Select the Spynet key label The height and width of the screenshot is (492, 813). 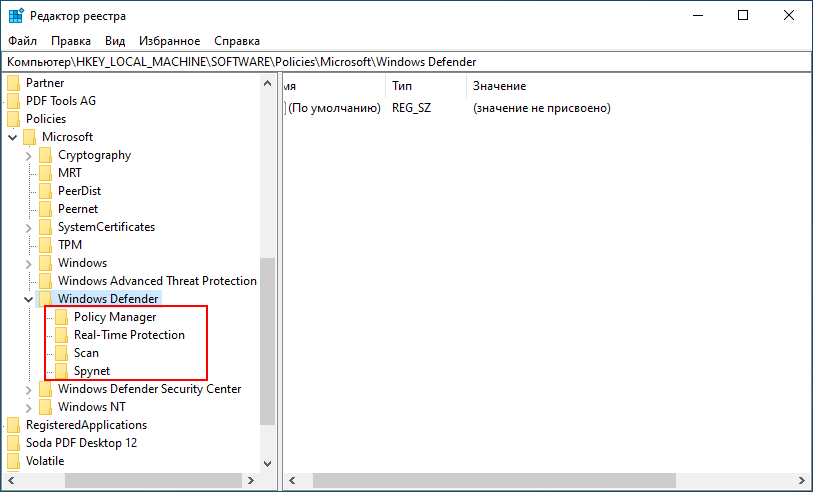tap(92, 371)
